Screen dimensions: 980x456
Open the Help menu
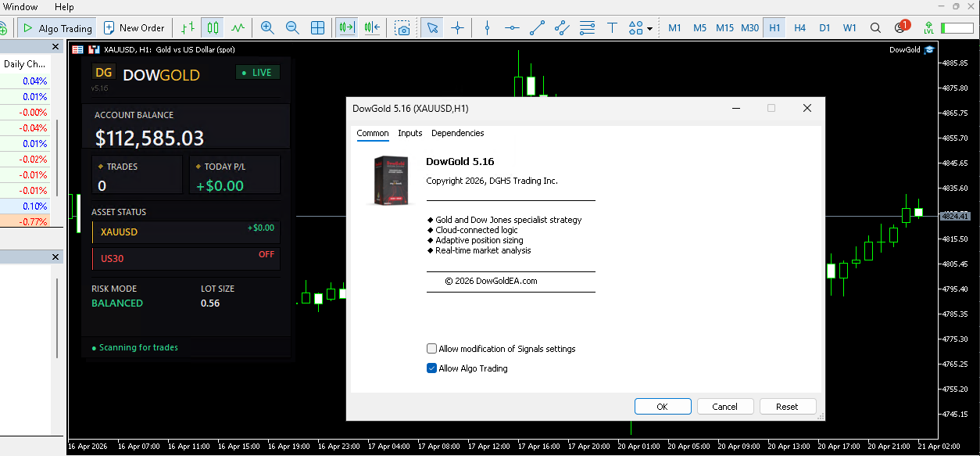point(64,7)
